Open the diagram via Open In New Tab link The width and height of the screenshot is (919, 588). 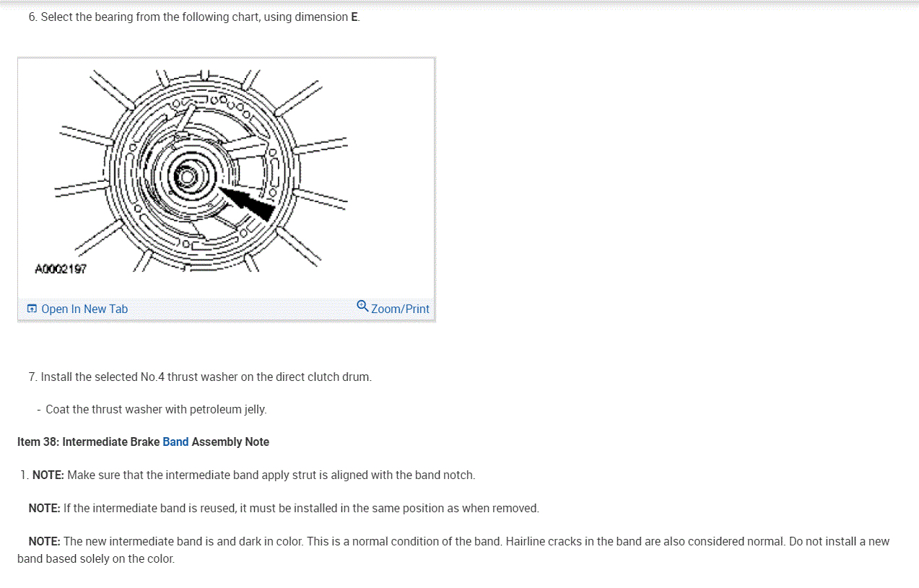(x=84, y=309)
